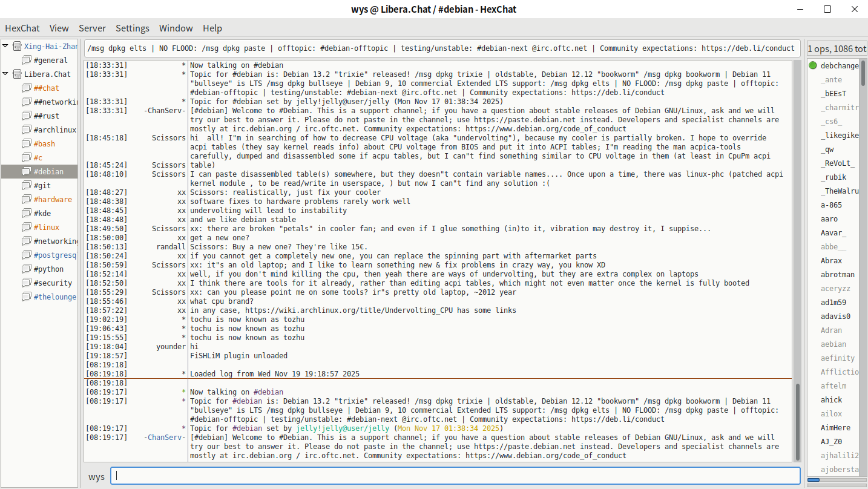This screenshot has height=489, width=868.
Task: Select user aftelm in the user list
Action: tap(833, 386)
